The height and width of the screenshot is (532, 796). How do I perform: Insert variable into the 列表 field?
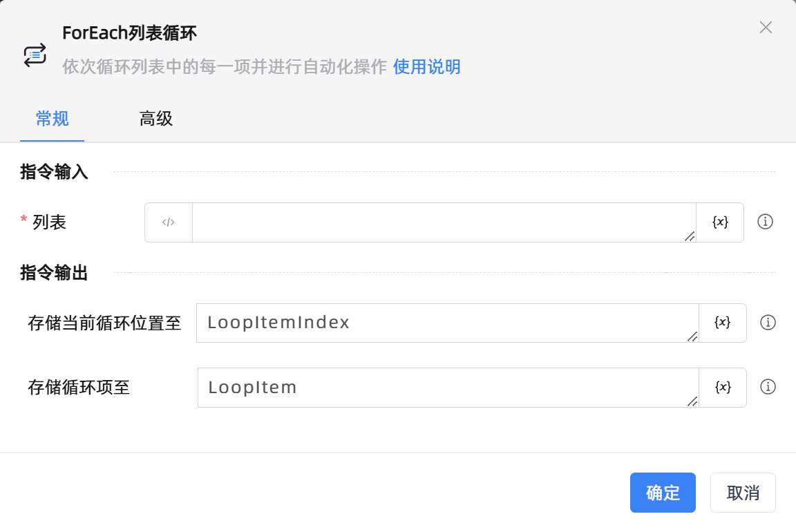pyautogui.click(x=720, y=222)
